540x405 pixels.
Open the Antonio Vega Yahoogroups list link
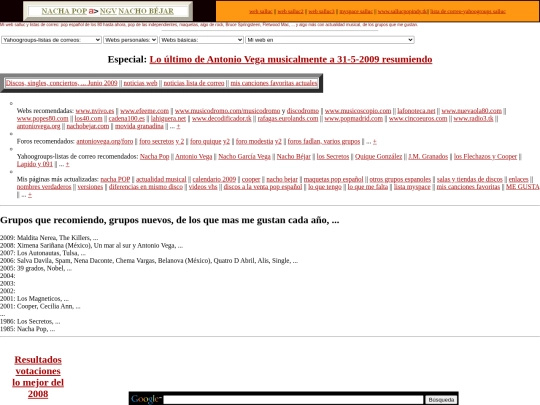[194, 156]
